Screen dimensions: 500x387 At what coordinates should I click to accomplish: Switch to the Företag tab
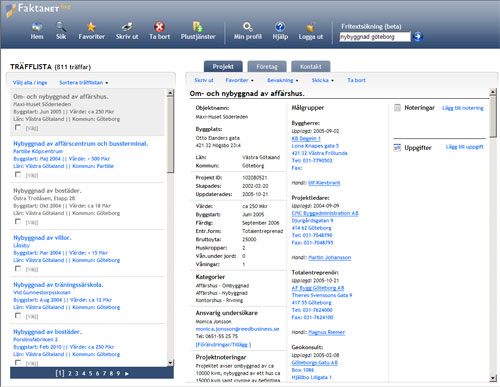pyautogui.click(x=267, y=67)
